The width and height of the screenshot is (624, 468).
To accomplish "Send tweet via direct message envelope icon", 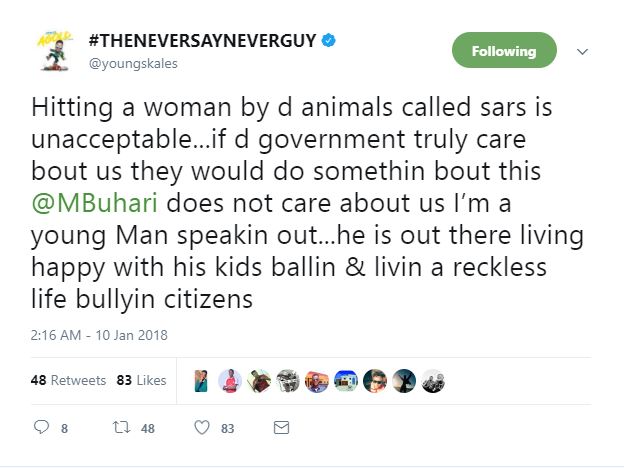I will (x=281, y=428).
